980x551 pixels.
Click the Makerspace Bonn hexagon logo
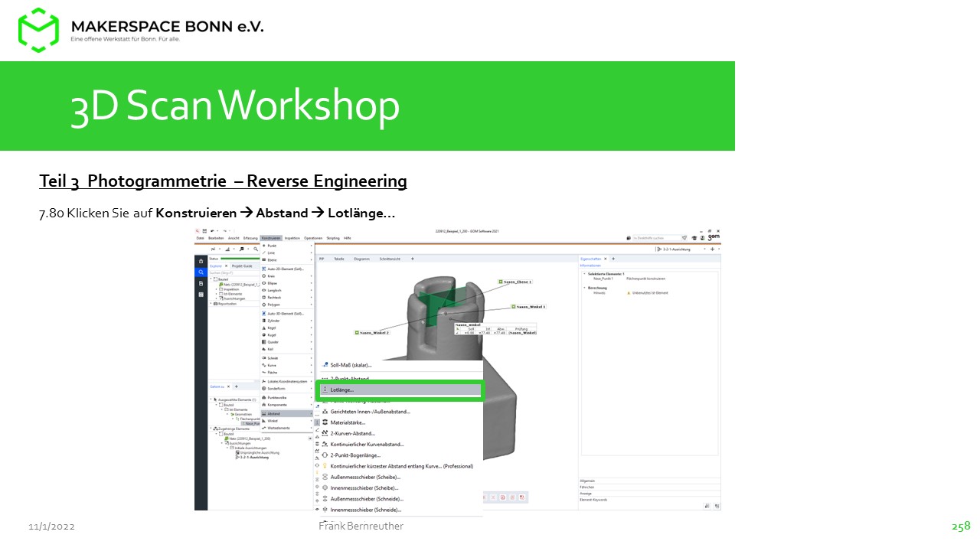[x=38, y=30]
